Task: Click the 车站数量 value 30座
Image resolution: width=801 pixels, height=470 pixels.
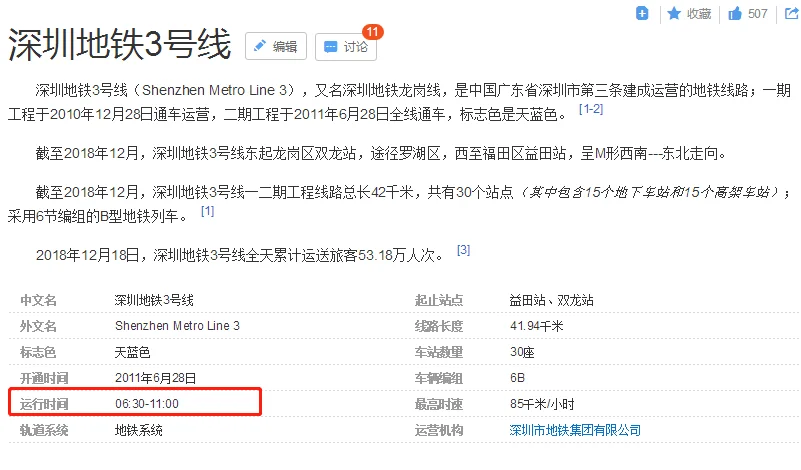Action: click(x=522, y=352)
